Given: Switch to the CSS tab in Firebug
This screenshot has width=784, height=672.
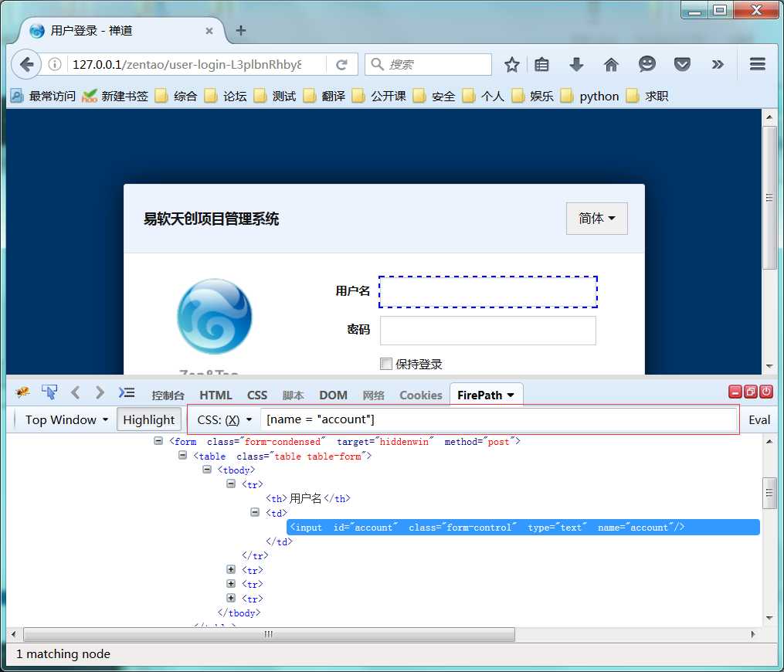Looking at the screenshot, I should click(257, 395).
